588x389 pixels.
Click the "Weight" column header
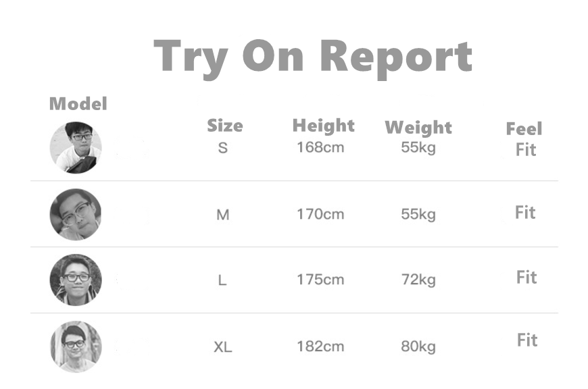(418, 128)
